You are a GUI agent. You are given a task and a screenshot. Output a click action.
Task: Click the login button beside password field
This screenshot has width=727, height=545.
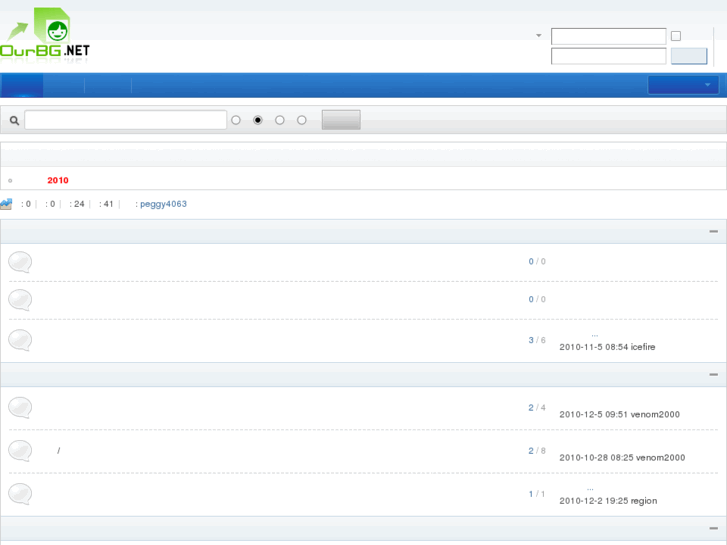pos(689,56)
